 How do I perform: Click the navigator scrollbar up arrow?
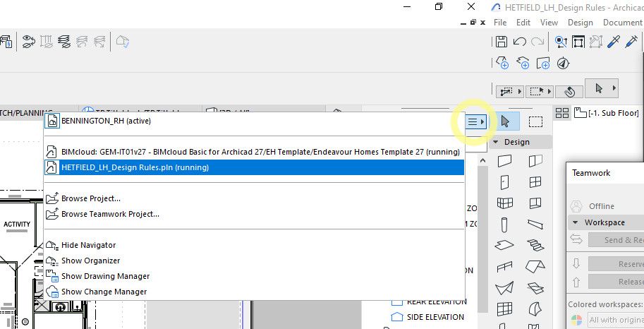pos(483,161)
